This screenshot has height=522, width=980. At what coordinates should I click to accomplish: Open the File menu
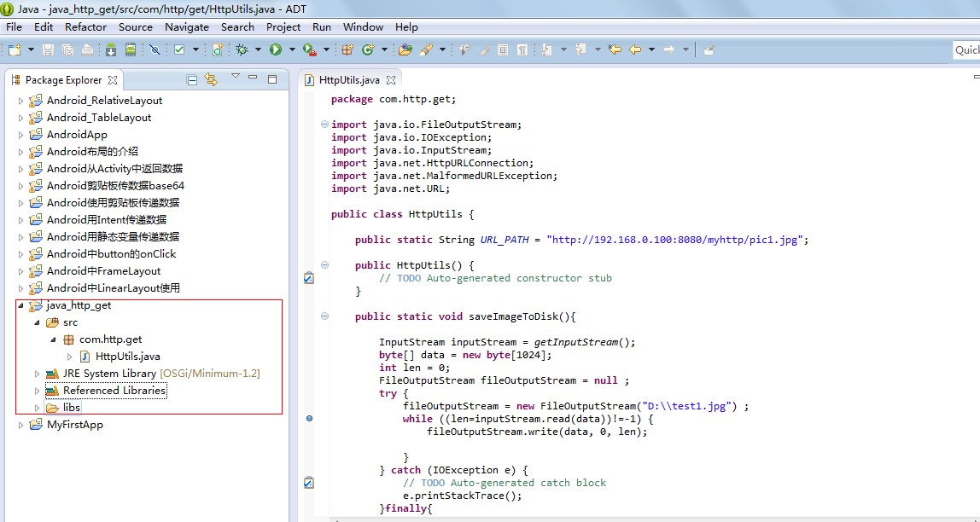pos(14,26)
